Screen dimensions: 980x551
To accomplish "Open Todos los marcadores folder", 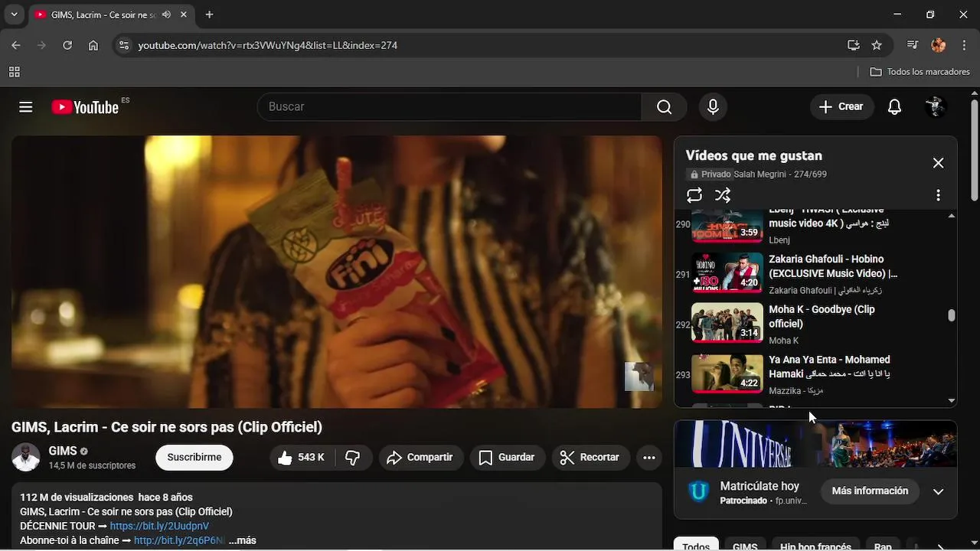I will pyautogui.click(x=920, y=72).
